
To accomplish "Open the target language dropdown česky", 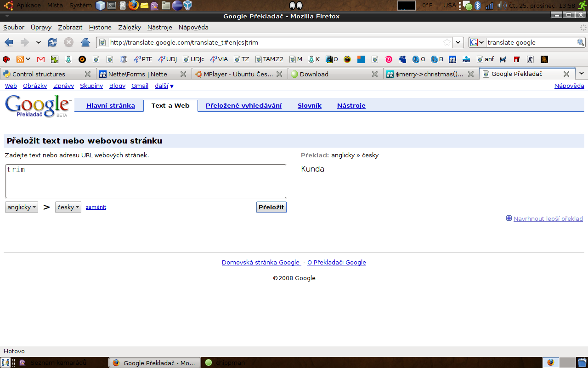I will 68,207.
